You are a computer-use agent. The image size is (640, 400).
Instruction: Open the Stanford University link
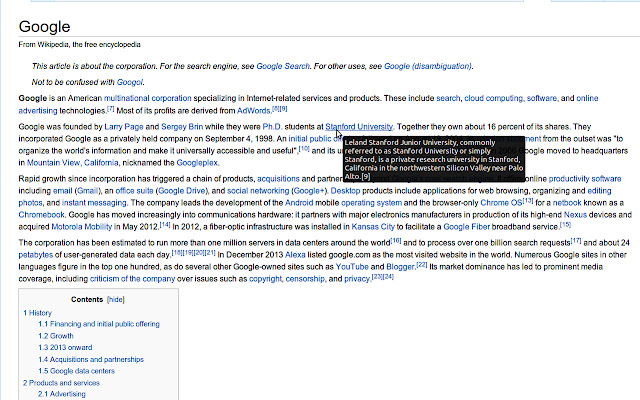(x=359, y=127)
